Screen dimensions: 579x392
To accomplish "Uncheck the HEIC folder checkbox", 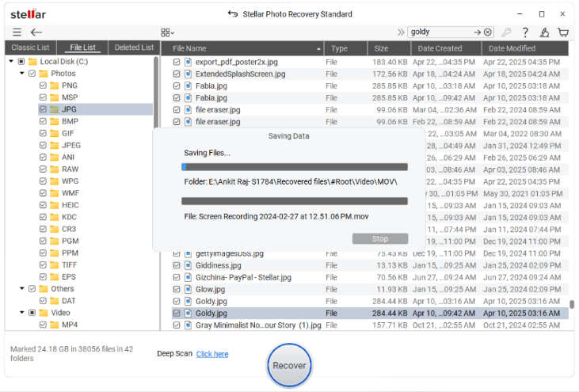I will (44, 205).
